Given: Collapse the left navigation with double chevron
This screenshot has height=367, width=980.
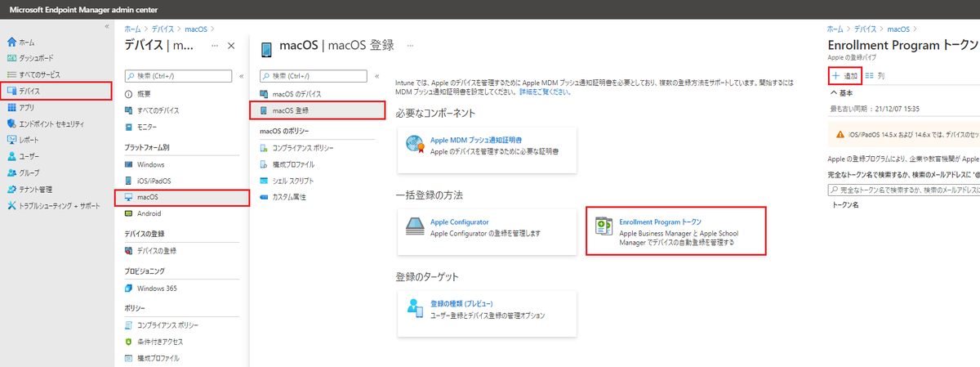Looking at the screenshot, I should pyautogui.click(x=107, y=27).
